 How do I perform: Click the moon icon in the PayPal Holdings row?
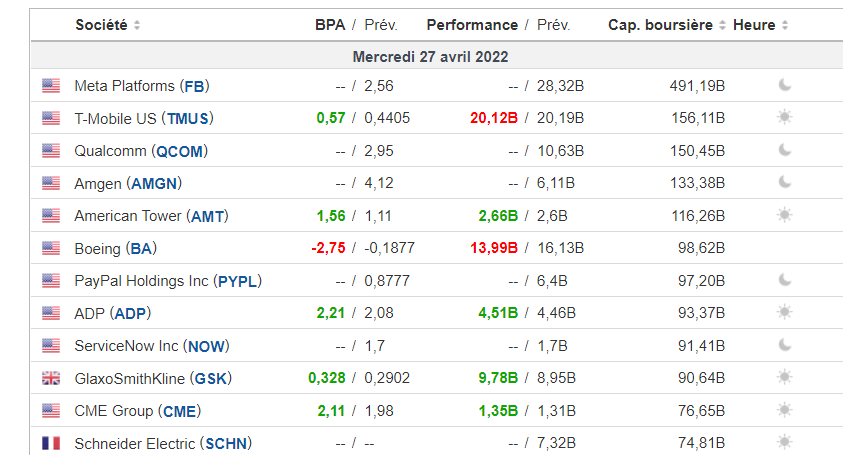pyautogui.click(x=785, y=280)
